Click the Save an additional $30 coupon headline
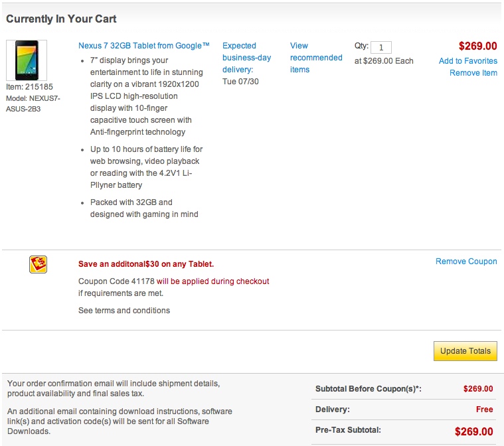 (146, 264)
